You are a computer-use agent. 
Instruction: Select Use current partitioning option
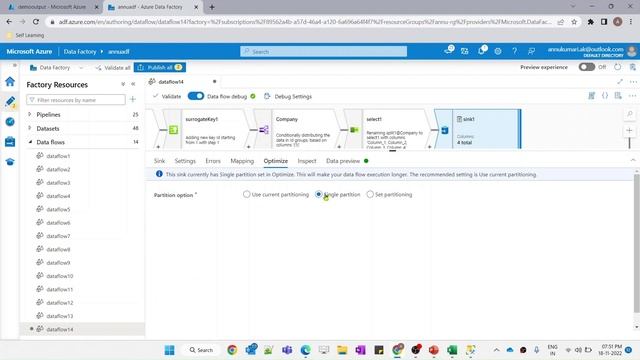tap(246, 194)
